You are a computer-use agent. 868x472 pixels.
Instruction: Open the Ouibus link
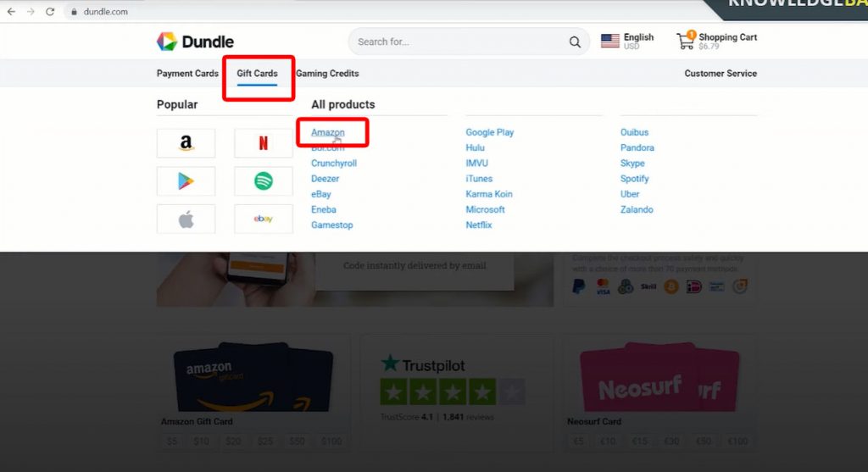point(634,132)
